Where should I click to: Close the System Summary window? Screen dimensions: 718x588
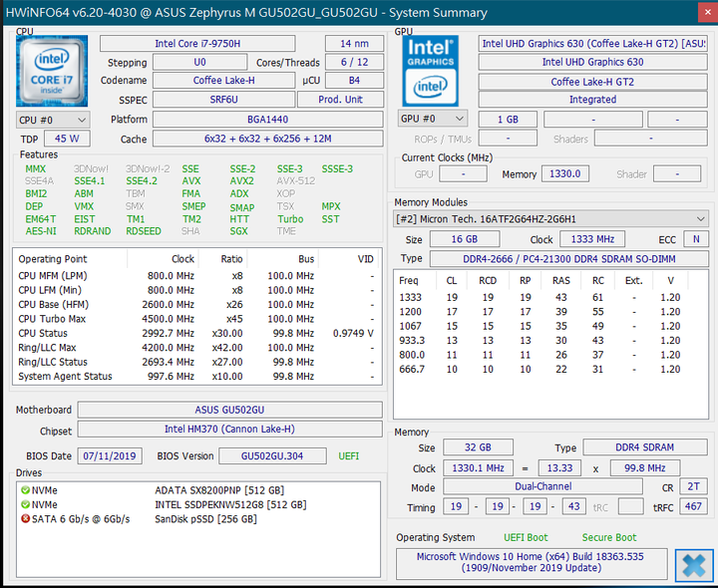[708, 12]
